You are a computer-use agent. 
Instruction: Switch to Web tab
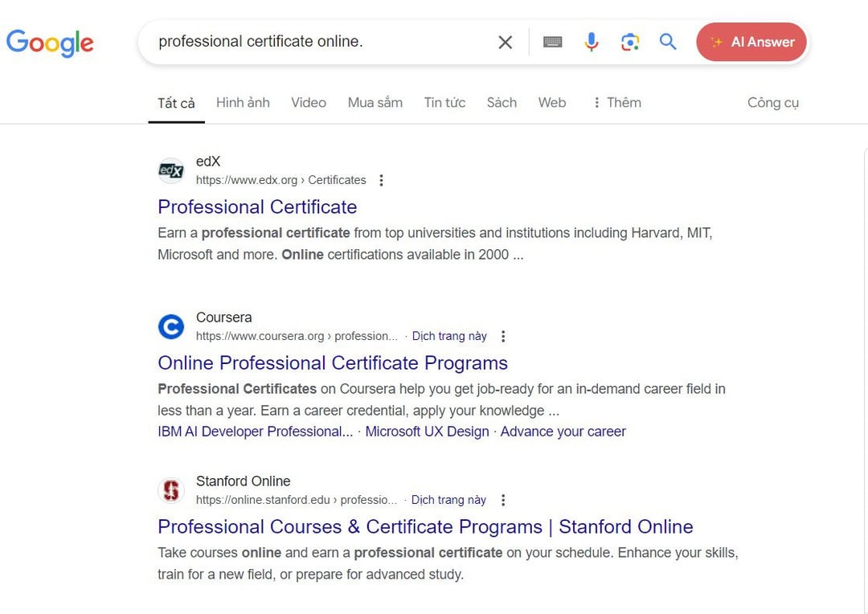552,102
